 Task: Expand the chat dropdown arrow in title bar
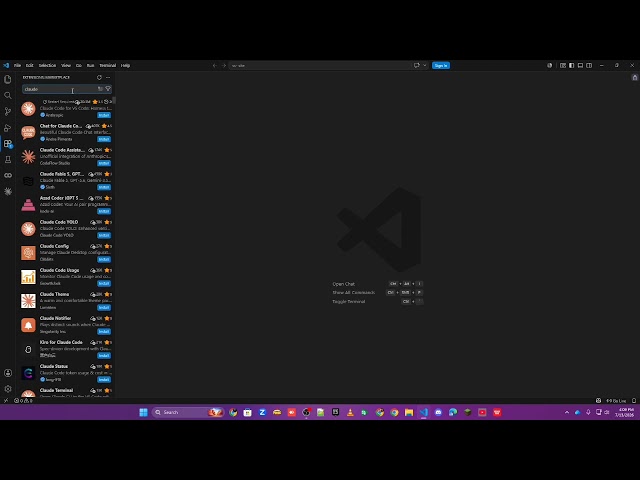pyautogui.click(x=424, y=65)
